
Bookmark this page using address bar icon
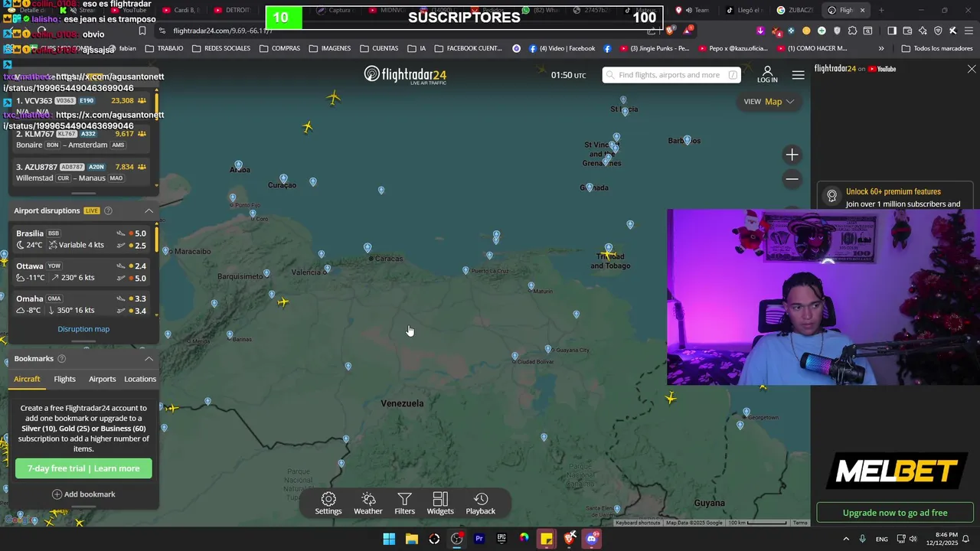tap(142, 31)
